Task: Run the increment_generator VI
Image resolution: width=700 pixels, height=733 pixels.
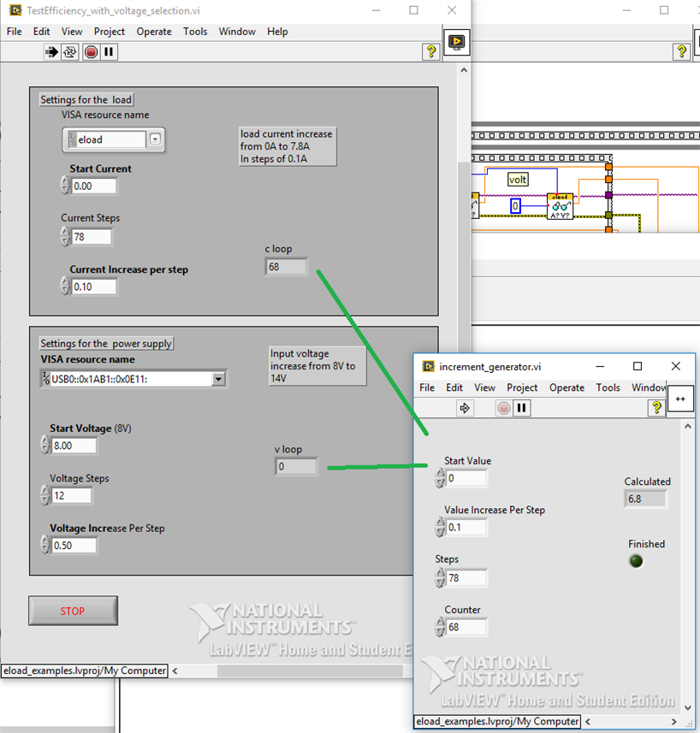Action: pyautogui.click(x=466, y=408)
